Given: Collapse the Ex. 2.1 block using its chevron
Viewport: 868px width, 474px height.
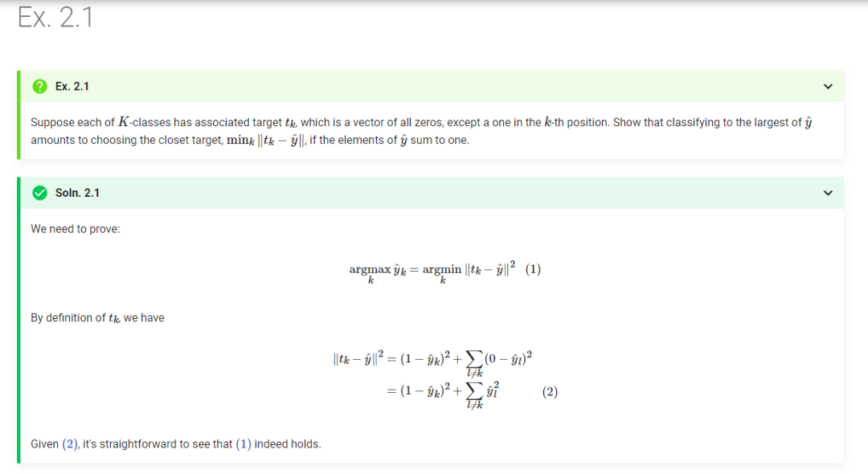Looking at the screenshot, I should click(x=828, y=86).
